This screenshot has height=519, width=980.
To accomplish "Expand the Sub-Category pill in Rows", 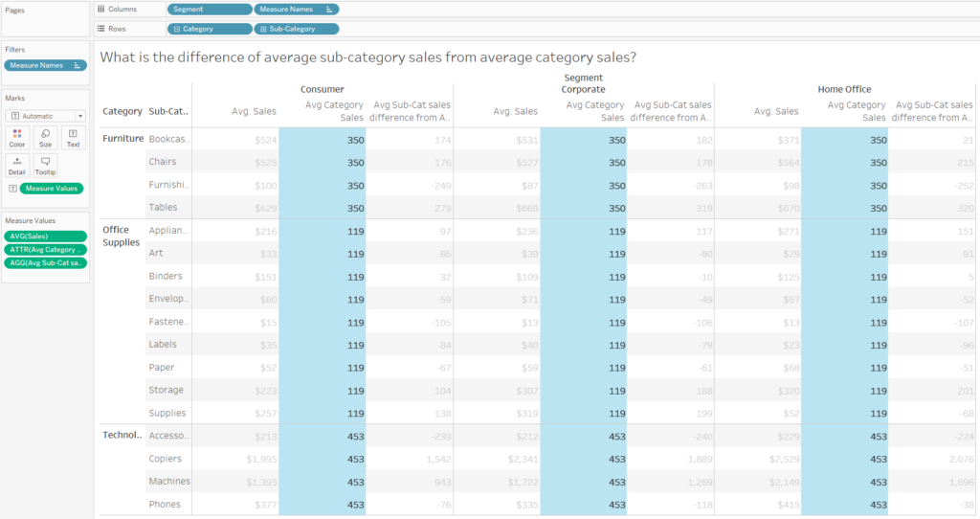I will click(263, 29).
